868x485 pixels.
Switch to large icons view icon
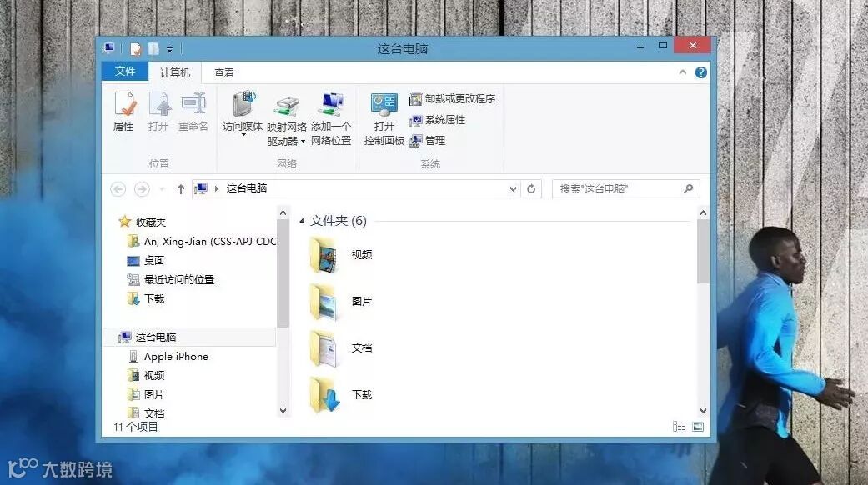(698, 427)
